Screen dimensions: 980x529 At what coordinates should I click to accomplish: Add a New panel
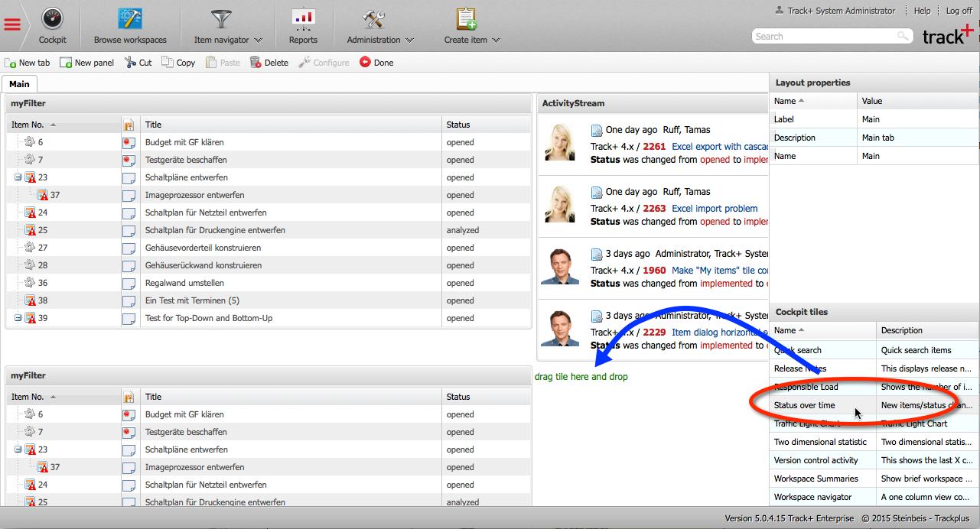(x=87, y=63)
